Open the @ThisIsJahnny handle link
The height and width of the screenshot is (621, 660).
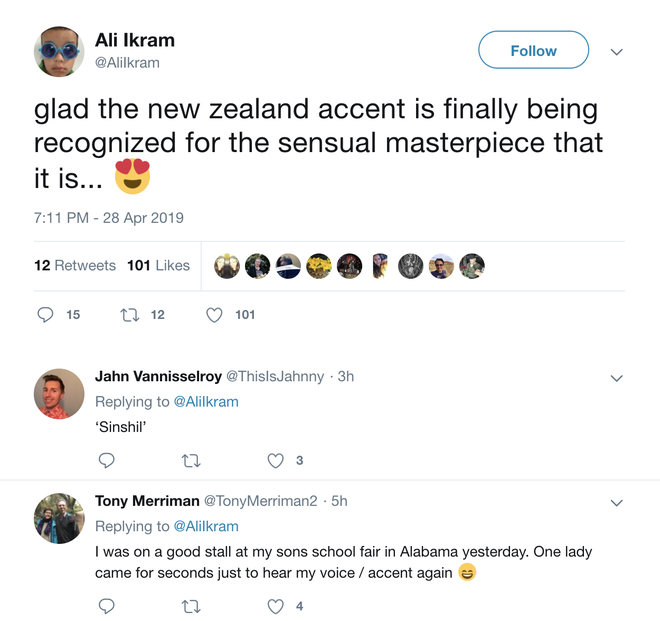[275, 377]
